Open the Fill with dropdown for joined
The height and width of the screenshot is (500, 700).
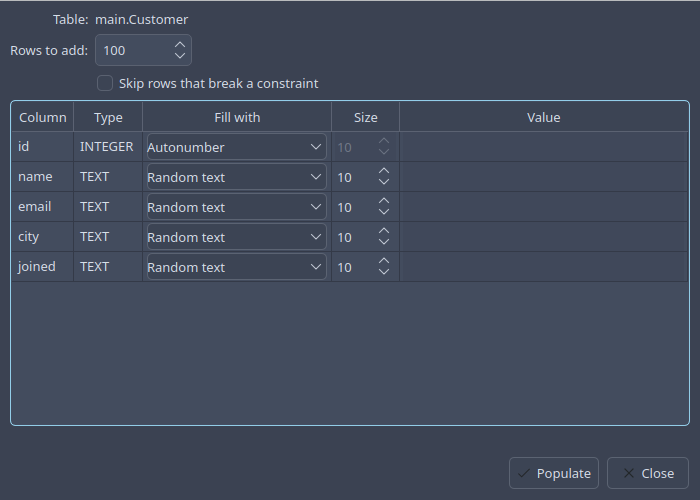click(x=237, y=267)
